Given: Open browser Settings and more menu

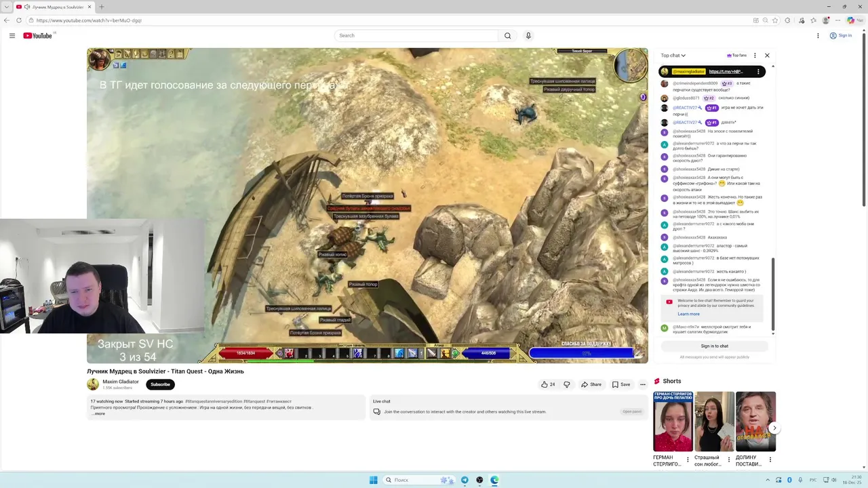Looking at the screenshot, I should click(839, 20).
